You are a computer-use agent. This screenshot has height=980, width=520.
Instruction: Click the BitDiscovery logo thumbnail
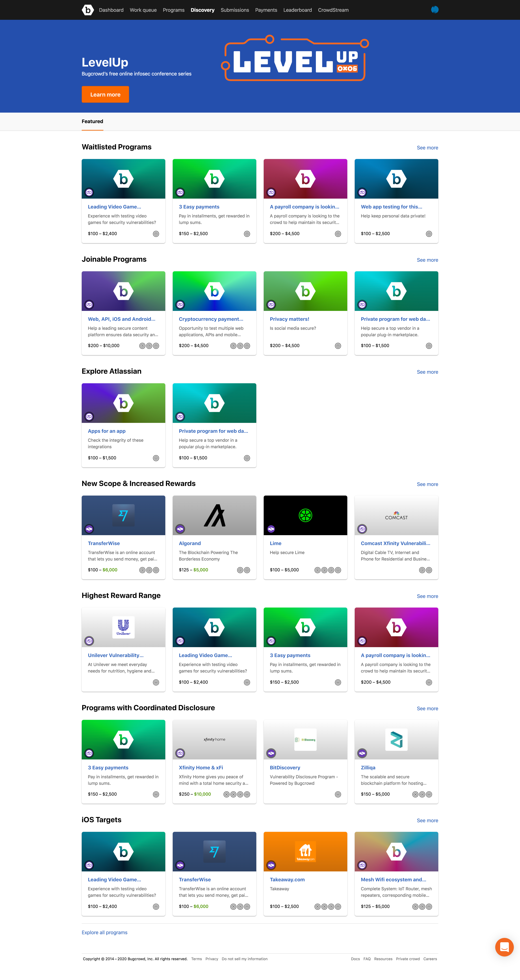pos(305,740)
